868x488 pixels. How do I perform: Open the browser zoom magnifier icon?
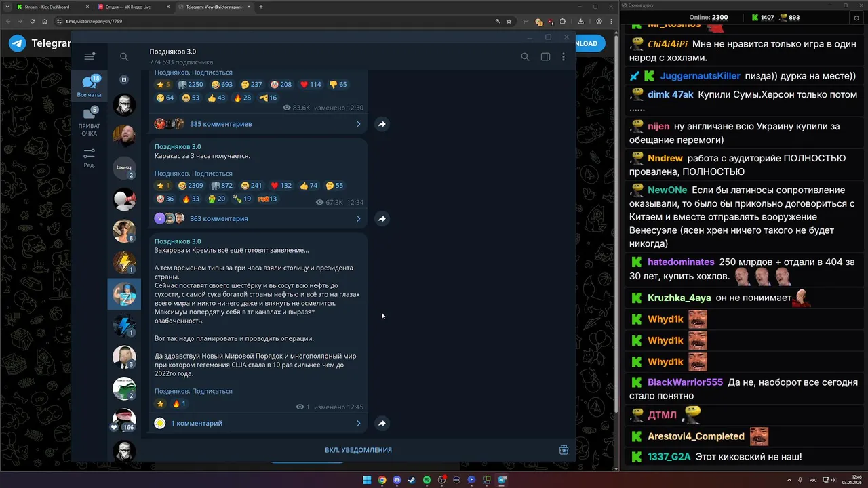coord(498,22)
